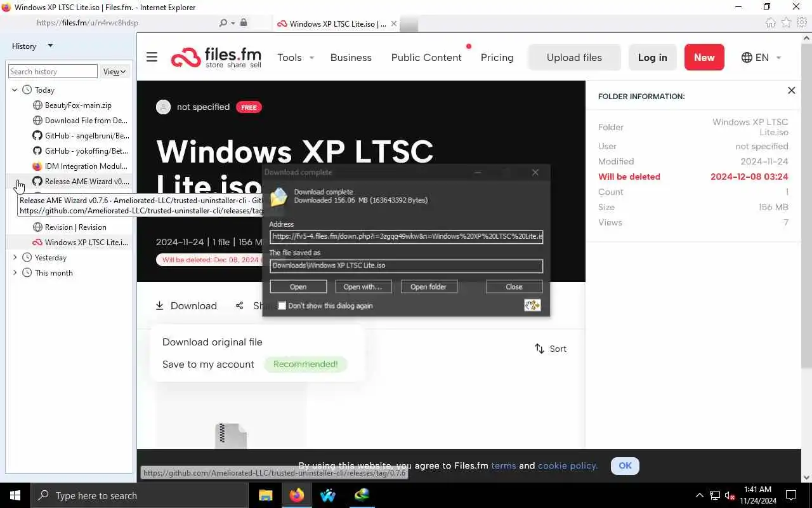Click the Log in button
Viewport: 812px width, 508px height.
click(652, 57)
